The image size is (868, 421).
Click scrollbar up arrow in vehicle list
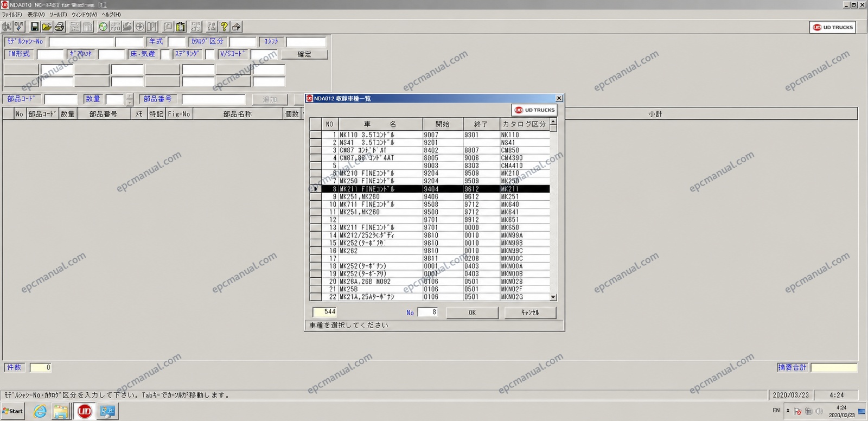pyautogui.click(x=553, y=122)
